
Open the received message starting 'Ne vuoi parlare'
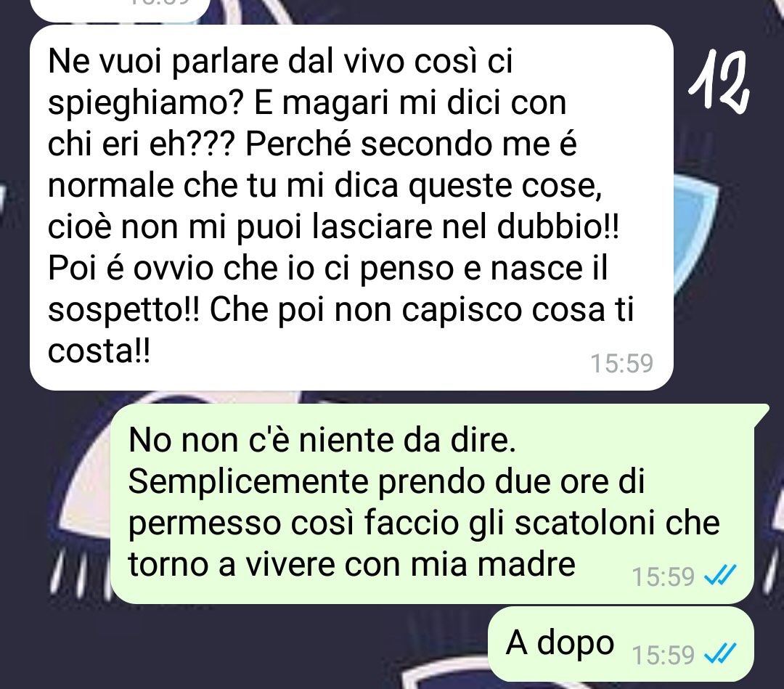click(351, 207)
